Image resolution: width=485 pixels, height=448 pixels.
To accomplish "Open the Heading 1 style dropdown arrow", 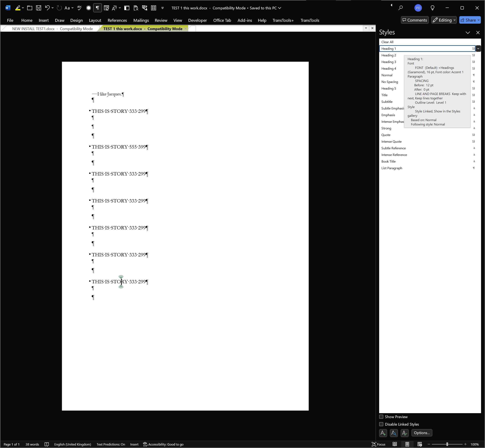I will pyautogui.click(x=478, y=49).
